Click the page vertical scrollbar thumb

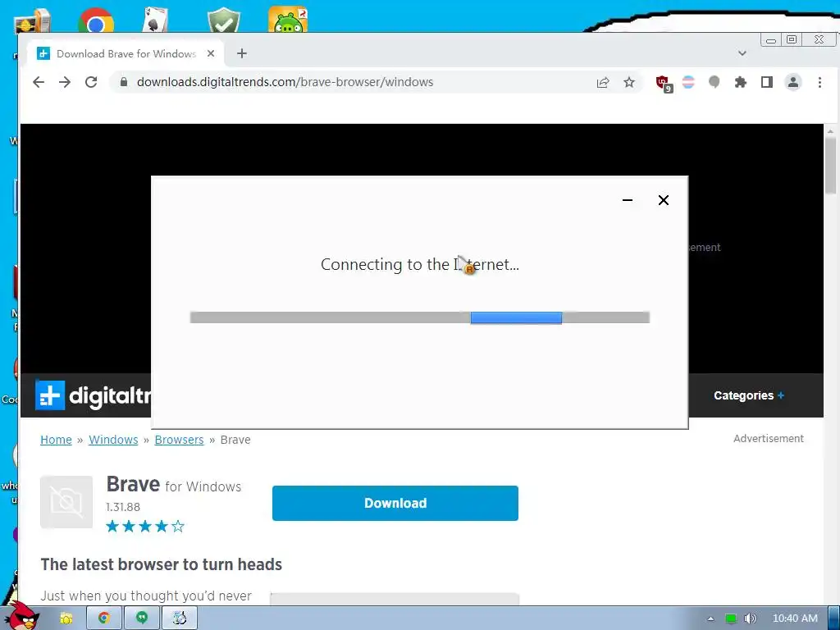(x=830, y=166)
